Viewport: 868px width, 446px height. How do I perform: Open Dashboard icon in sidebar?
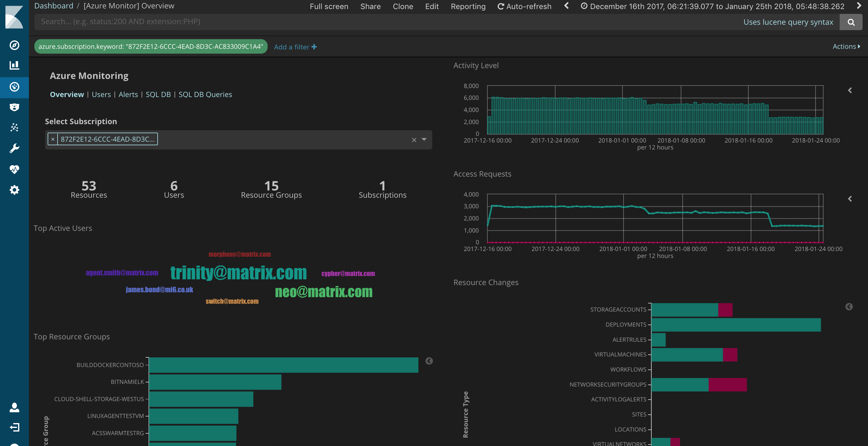click(x=14, y=87)
